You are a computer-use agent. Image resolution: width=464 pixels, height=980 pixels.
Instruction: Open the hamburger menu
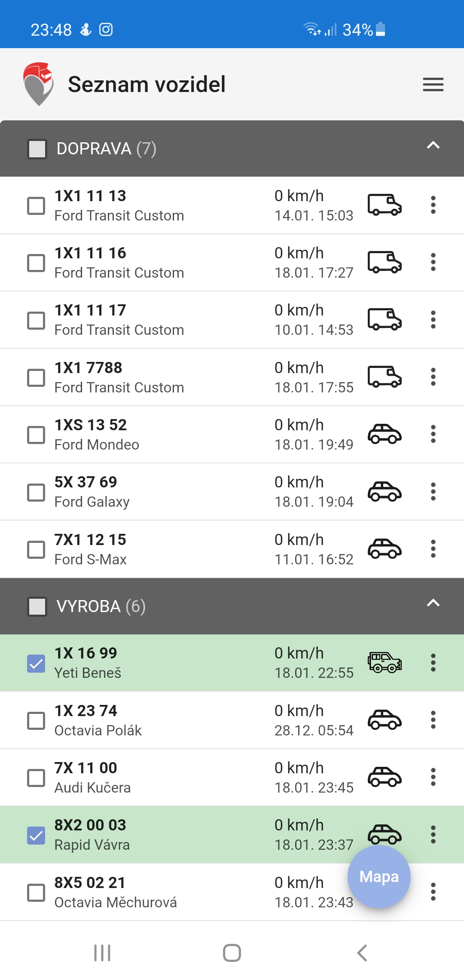click(x=433, y=84)
